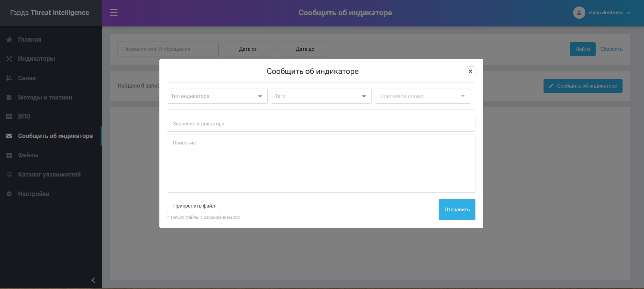
Task: Click the Настройки gear icon
Action: (9, 194)
